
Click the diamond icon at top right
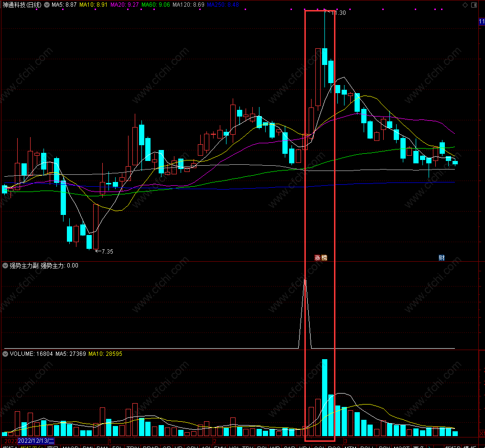[465, 5]
